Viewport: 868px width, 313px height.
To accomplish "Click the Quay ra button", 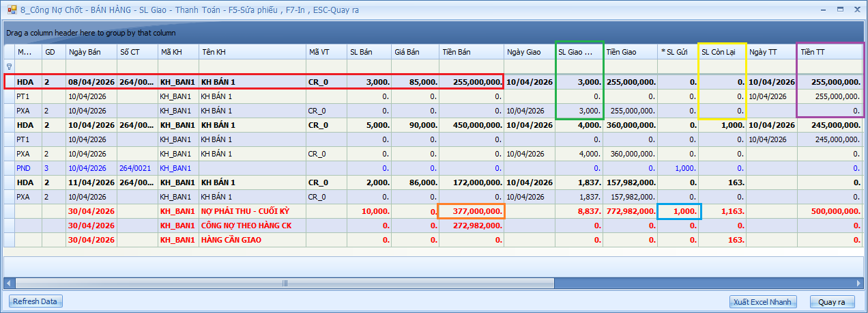I will [x=831, y=301].
